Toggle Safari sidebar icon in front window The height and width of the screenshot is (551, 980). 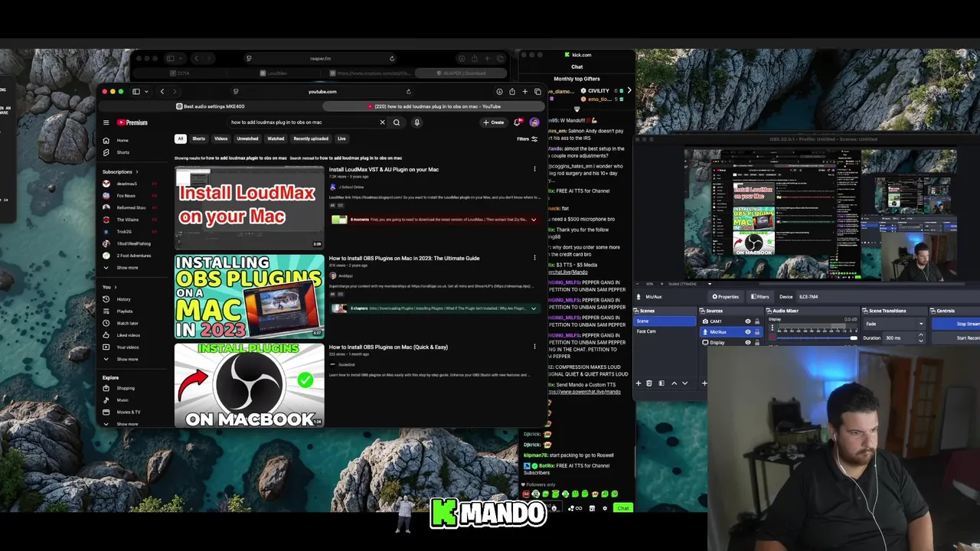(x=136, y=92)
